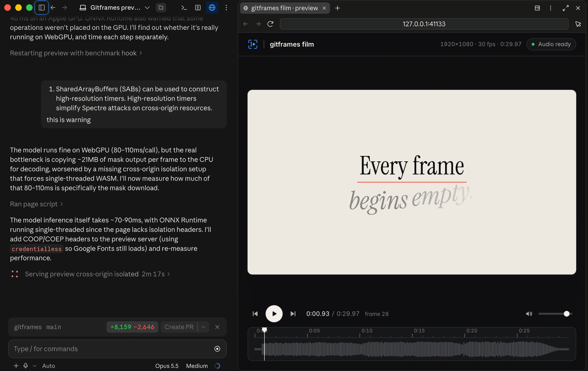
Task: Toggle the browser preview globe icon
Action: pos(212,8)
